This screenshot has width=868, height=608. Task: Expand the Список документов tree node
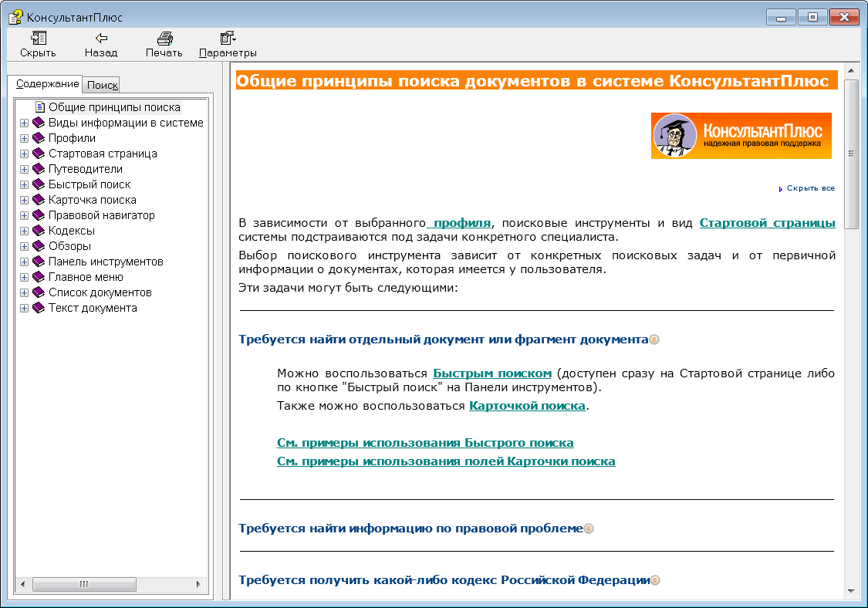click(x=25, y=293)
